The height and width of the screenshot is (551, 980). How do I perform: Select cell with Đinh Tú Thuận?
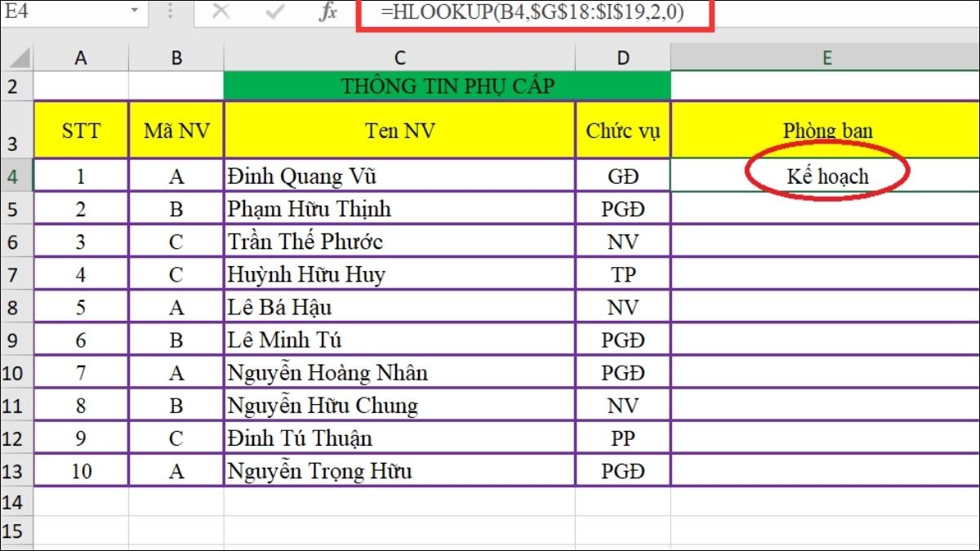(x=399, y=438)
